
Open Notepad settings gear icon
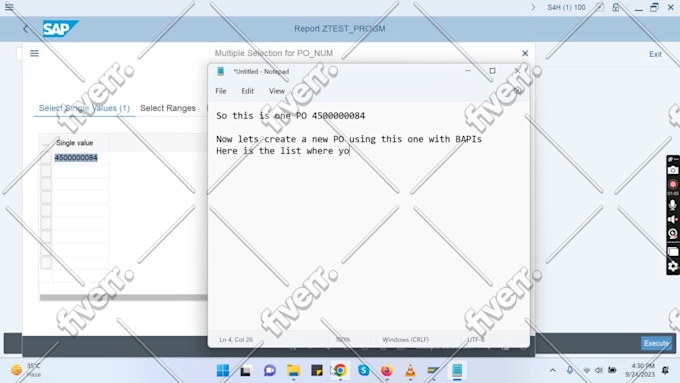point(517,91)
